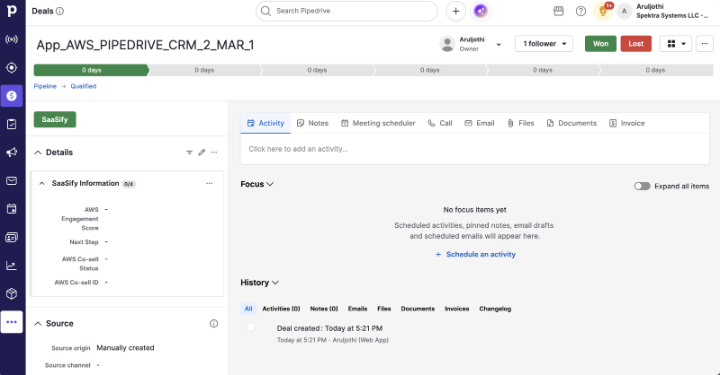Select the Deals dollar icon in sidebar
720x375 pixels.
tap(11, 96)
